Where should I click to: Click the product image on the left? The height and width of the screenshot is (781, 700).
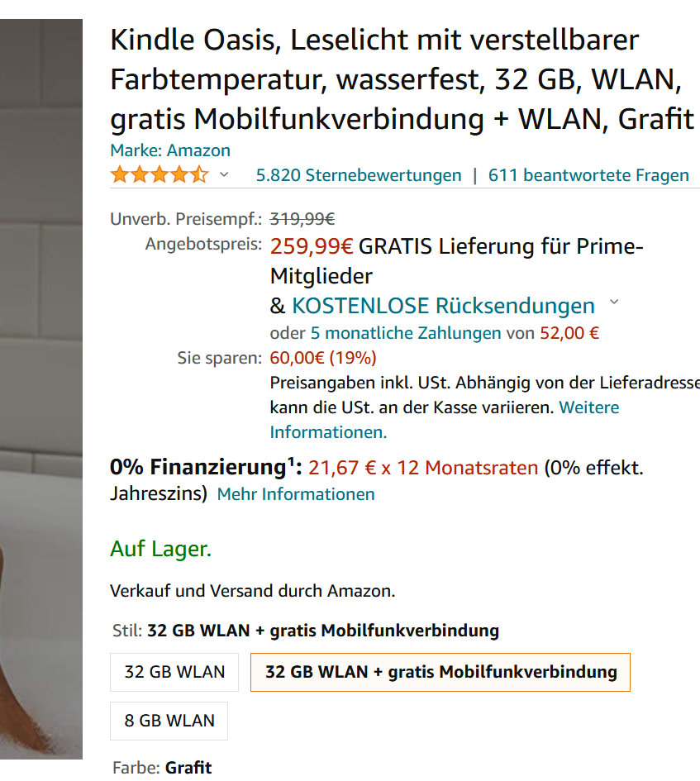[x=40, y=389]
